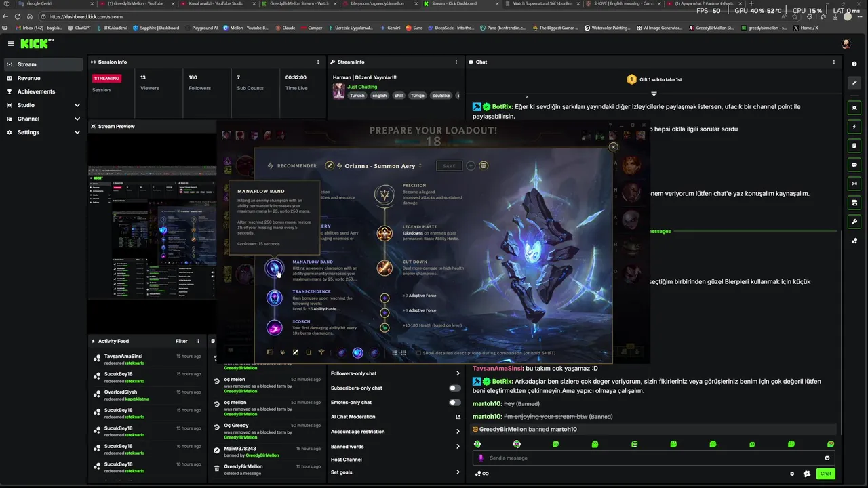The image size is (868, 488).
Task: Click AI Chat Moderation chart icon
Action: (458, 417)
